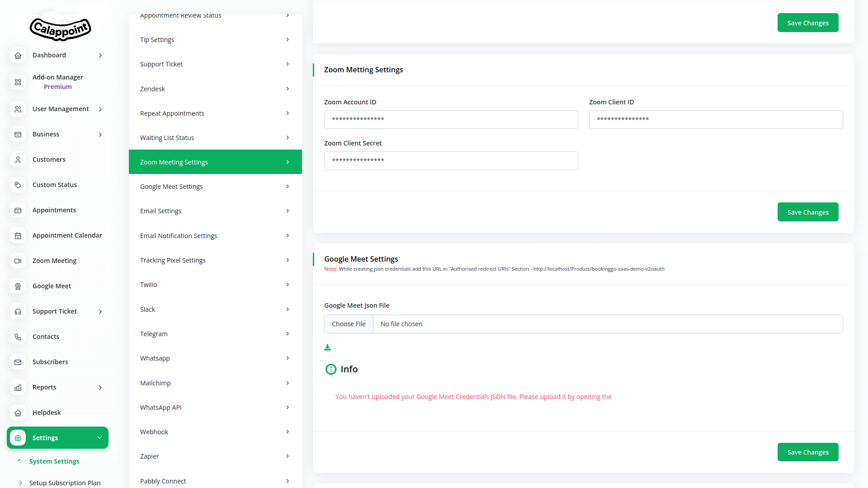
Task: Expand the Business menu chevron
Action: coord(100,135)
